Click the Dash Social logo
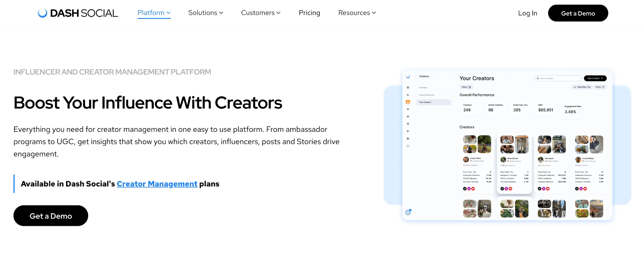Image resolution: width=644 pixels, height=274 pixels. pyautogui.click(x=78, y=13)
